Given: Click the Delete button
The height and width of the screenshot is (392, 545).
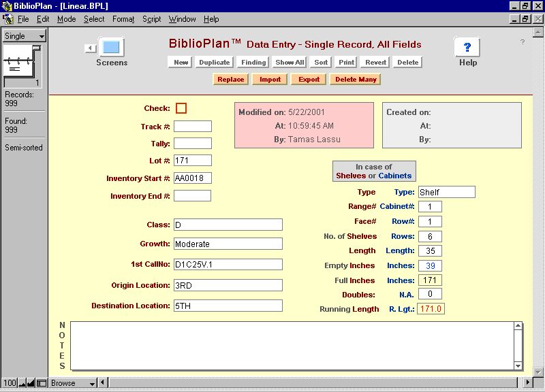Looking at the screenshot, I should point(407,62).
